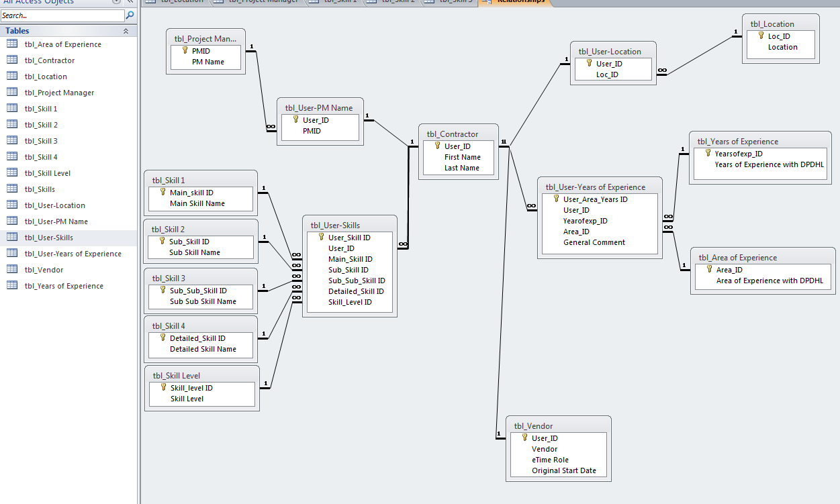The height and width of the screenshot is (504, 840).
Task: Click Years of Experience with DPDHL field
Action: pyautogui.click(x=769, y=164)
